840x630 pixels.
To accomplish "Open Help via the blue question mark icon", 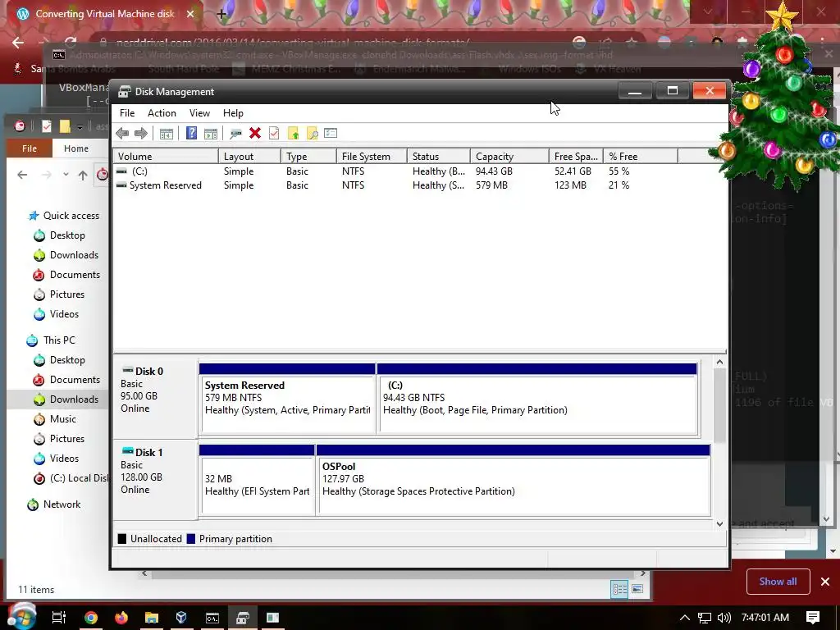I will [191, 133].
